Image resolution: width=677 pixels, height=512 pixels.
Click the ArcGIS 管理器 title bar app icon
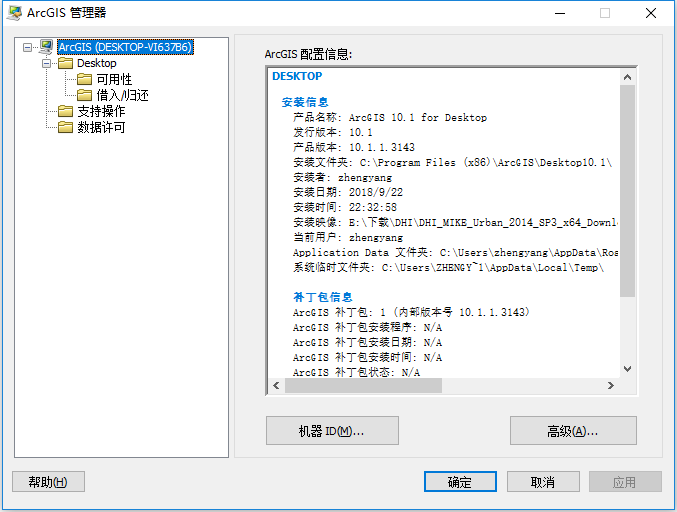14,13
